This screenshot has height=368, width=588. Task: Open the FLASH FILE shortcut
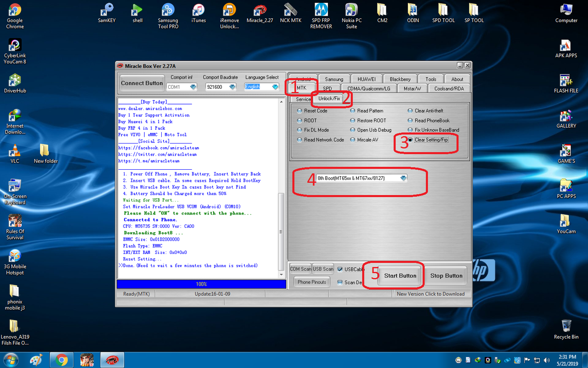click(566, 83)
